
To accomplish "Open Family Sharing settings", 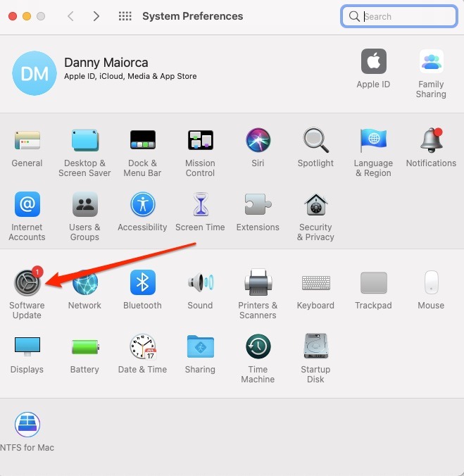I will tap(431, 61).
